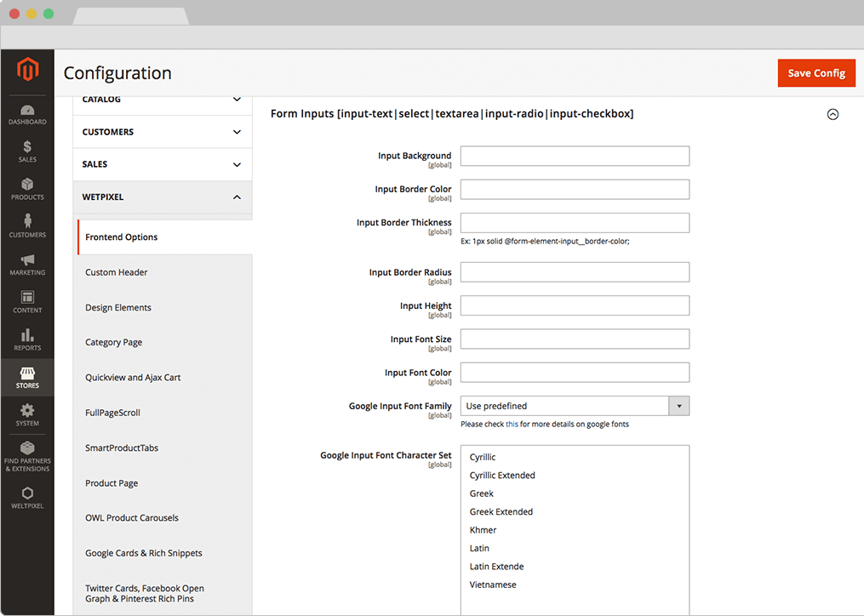Open the Customers person icon
864x616 pixels.
pyautogui.click(x=27, y=223)
